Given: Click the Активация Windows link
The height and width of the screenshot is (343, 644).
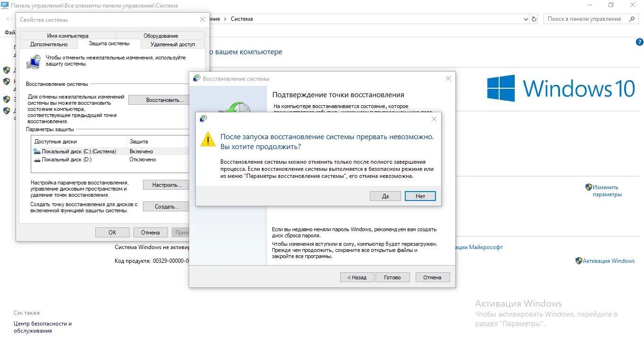Looking at the screenshot, I should (609, 261).
